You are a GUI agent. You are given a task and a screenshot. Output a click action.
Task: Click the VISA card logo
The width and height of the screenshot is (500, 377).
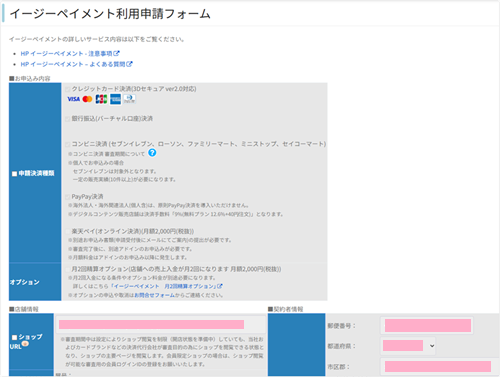click(74, 99)
